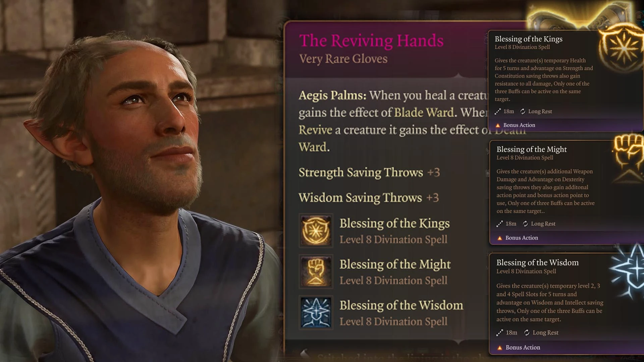The height and width of the screenshot is (362, 644).
Task: Click the Bonus Action triangle in Kings tooltip
Action: point(498,125)
